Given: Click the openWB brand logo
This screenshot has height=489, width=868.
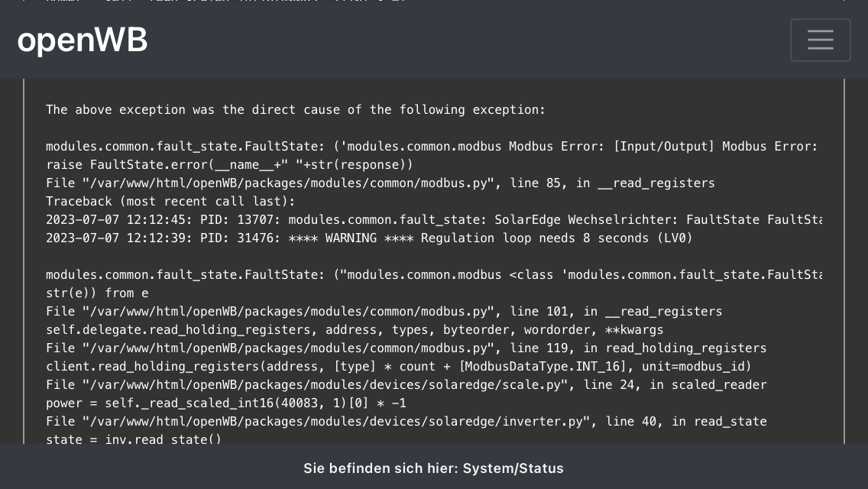Looking at the screenshot, I should click(83, 40).
